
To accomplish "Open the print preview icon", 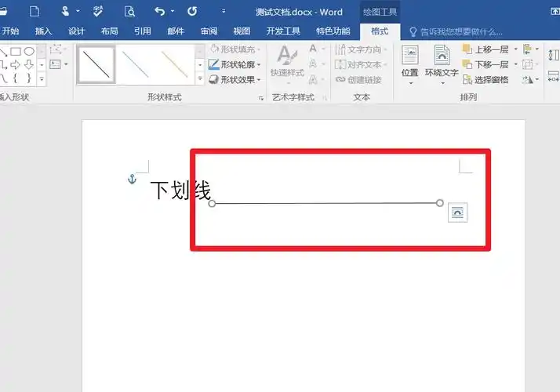I will 129,12.
